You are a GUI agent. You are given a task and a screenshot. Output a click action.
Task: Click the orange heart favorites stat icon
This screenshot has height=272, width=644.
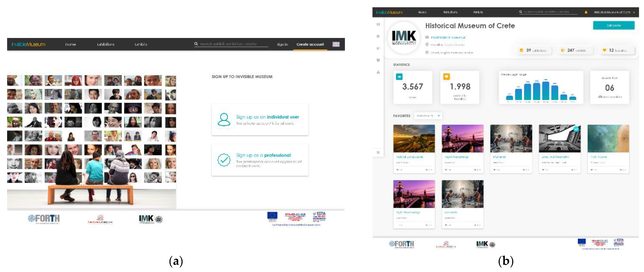pos(446,77)
